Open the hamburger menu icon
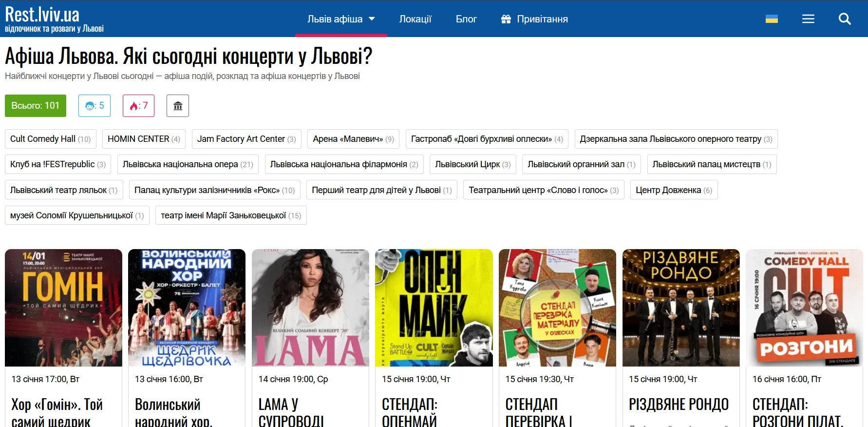 pos(808,19)
